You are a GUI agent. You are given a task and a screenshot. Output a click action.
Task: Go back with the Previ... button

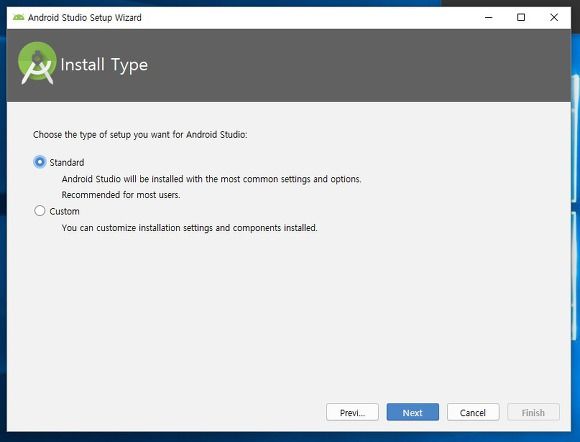click(x=352, y=412)
